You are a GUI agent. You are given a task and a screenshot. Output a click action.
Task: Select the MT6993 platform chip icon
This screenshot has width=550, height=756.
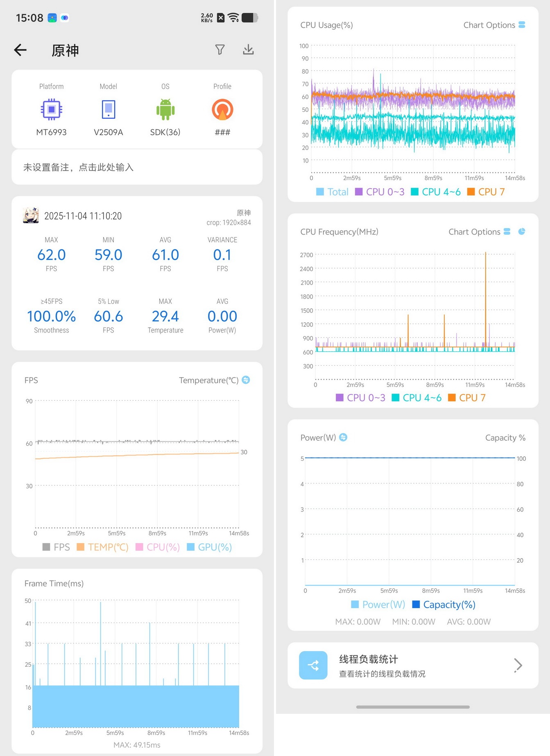pos(51,109)
